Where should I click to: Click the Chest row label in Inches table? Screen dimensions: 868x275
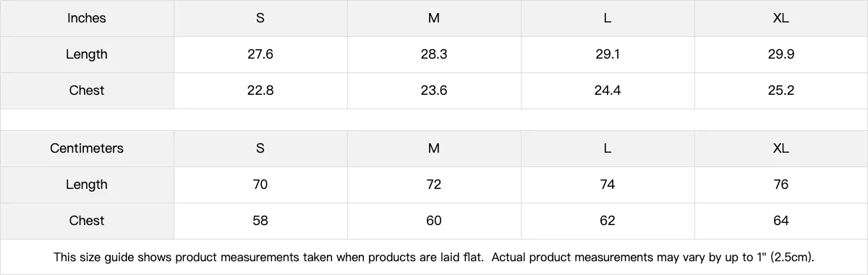coord(87,90)
